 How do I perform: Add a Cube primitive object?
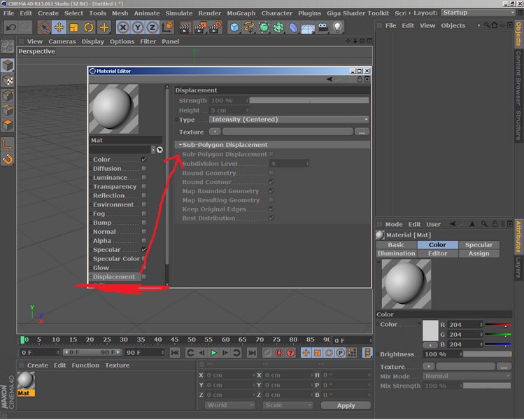coord(234,27)
